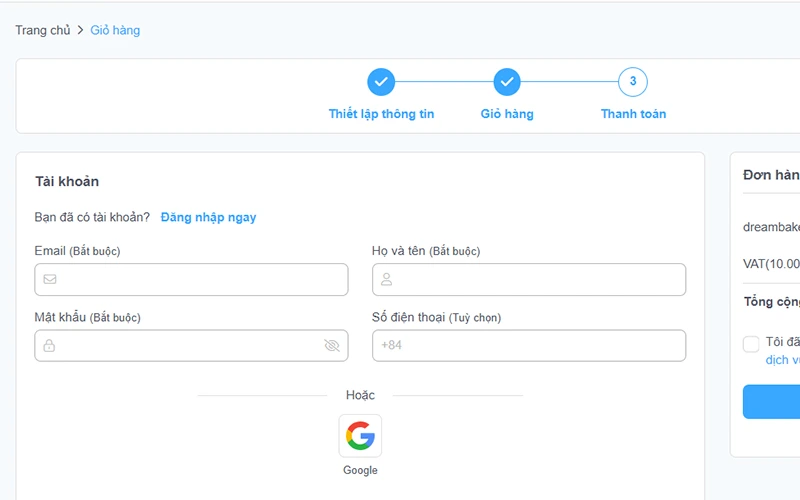This screenshot has height=500, width=800.
Task: Click the Google sign-in icon
Action: tap(360, 436)
